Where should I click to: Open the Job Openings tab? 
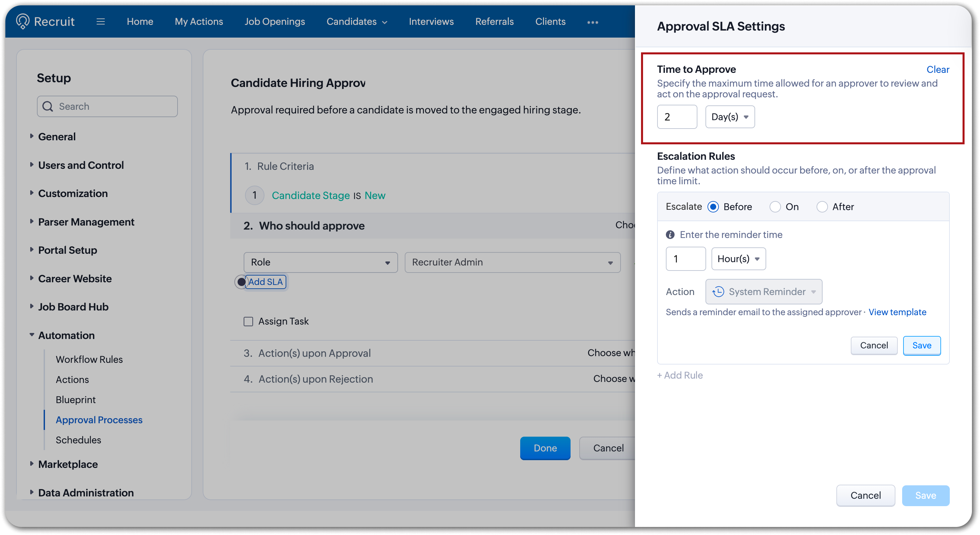pyautogui.click(x=275, y=22)
